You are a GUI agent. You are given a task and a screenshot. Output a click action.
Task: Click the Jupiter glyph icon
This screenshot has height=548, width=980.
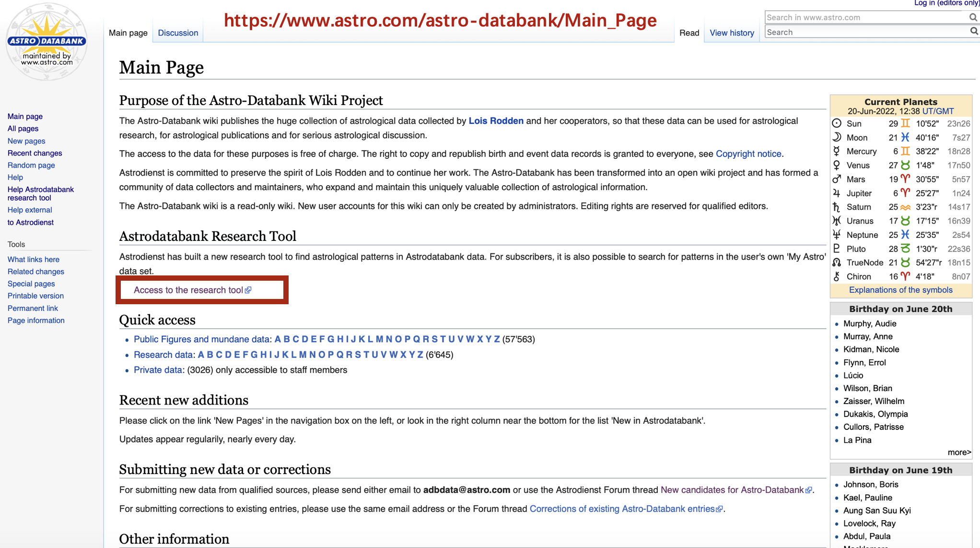pyautogui.click(x=836, y=193)
